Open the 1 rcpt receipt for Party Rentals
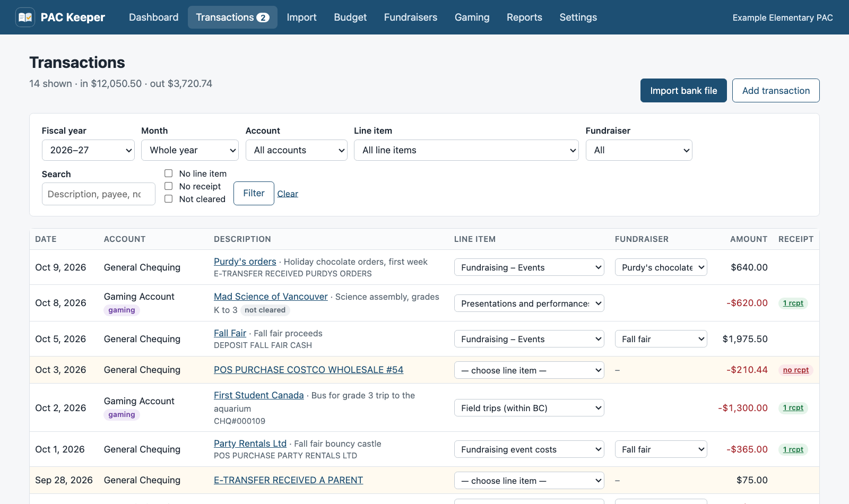Image resolution: width=849 pixels, height=504 pixels. pyautogui.click(x=793, y=449)
